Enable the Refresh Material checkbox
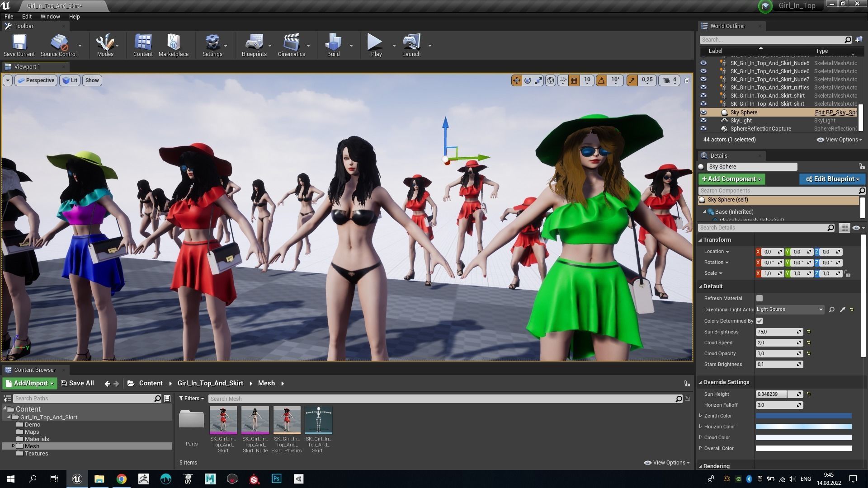 coord(759,298)
